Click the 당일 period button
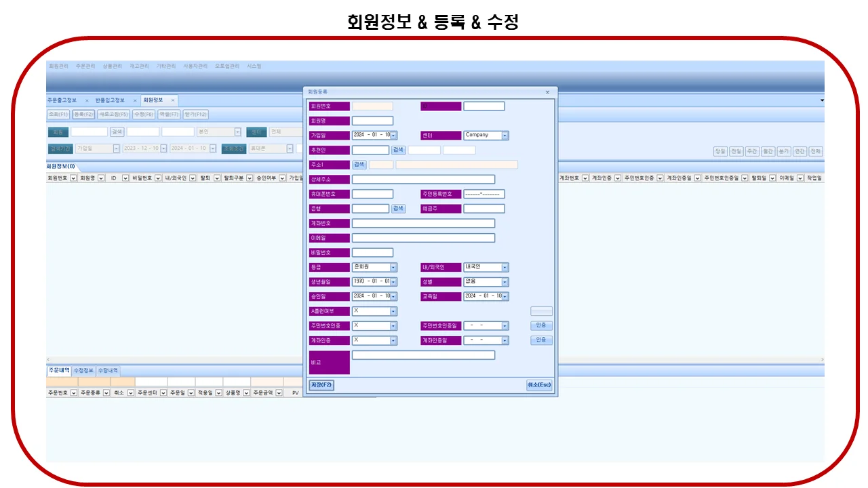The height and width of the screenshot is (488, 868). point(719,152)
